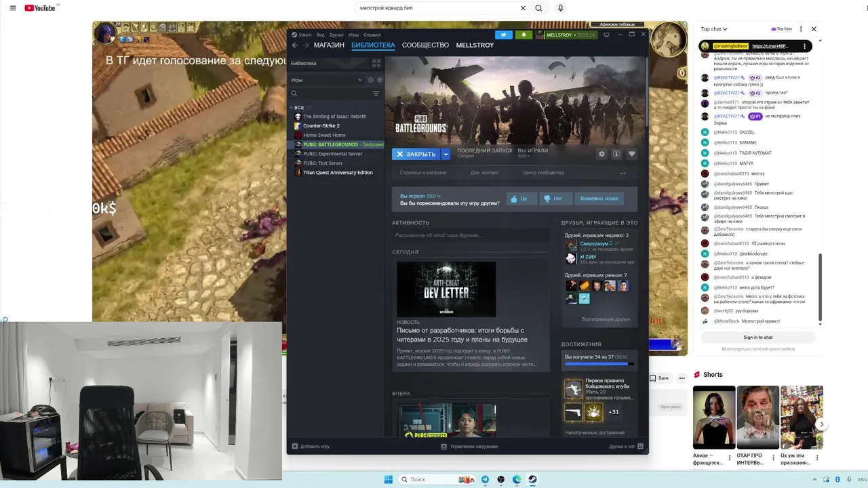Open '+31' more achievements tile
The width and height of the screenshot is (868, 488).
614,412
